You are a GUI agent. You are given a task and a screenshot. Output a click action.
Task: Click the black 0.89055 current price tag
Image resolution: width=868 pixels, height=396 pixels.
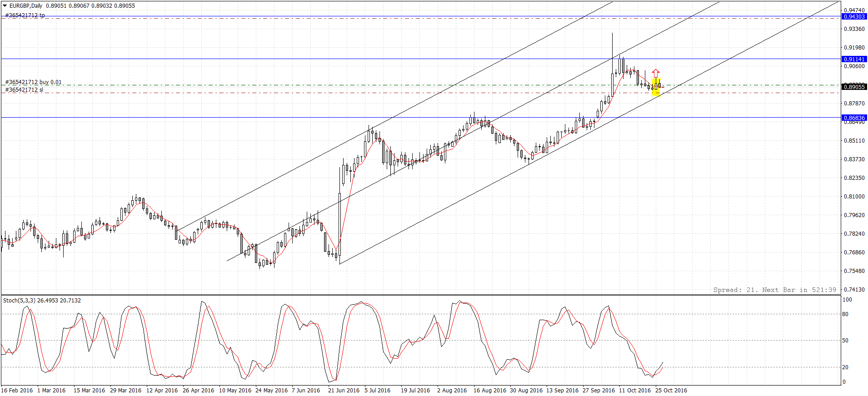(854, 87)
